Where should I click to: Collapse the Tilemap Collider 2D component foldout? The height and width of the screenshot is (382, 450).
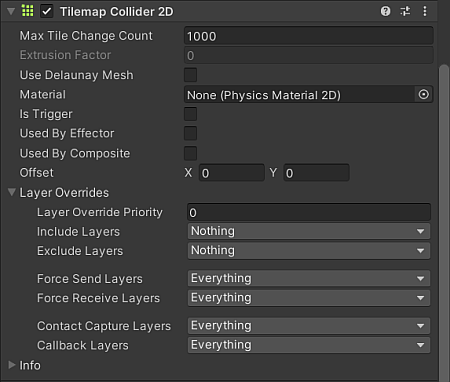click(x=11, y=12)
